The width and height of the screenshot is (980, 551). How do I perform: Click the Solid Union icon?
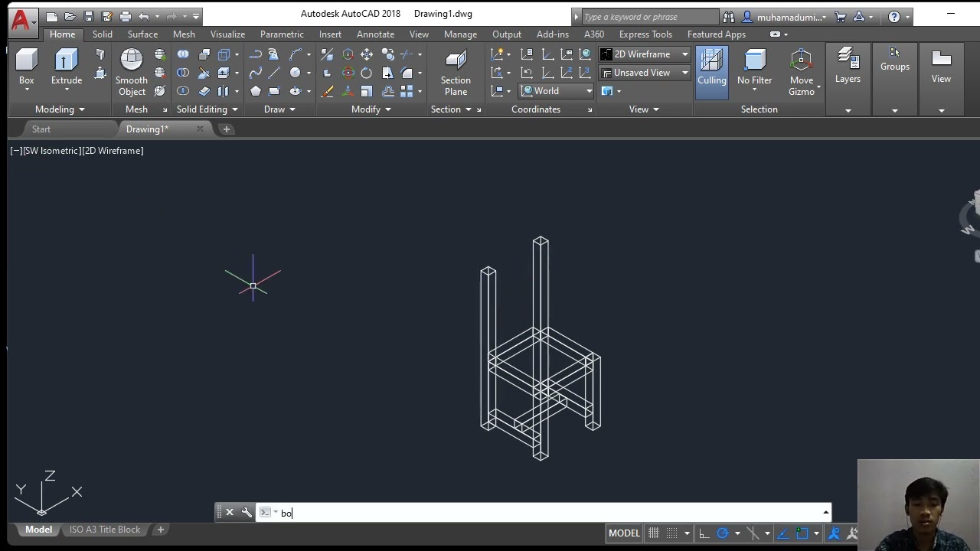(x=183, y=54)
